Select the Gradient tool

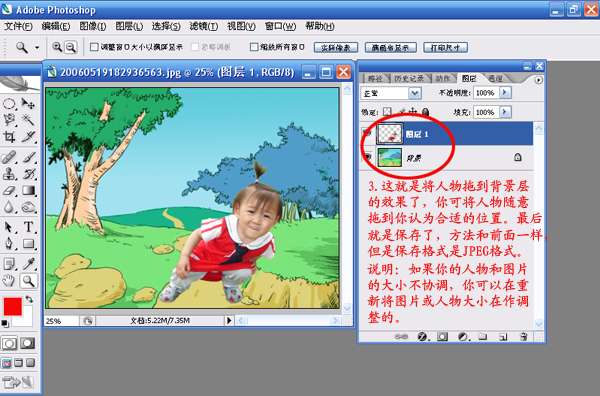pos(28,190)
